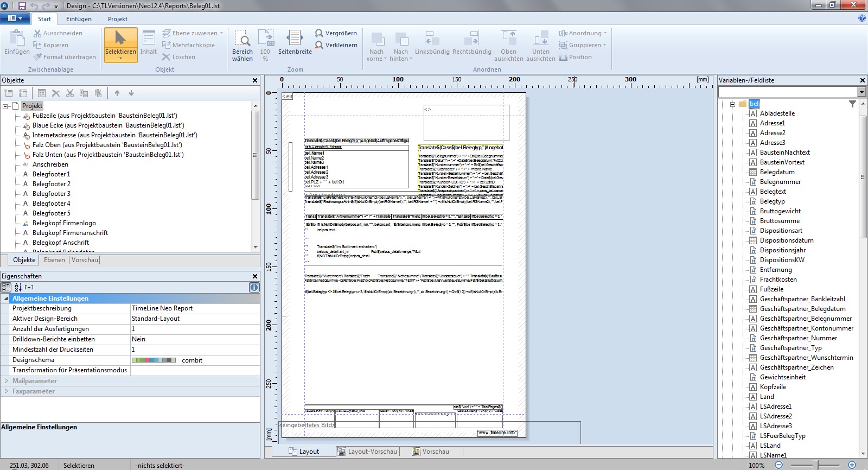The width and height of the screenshot is (868, 470).
Task: Collapse the bel folder in field list
Action: pos(732,104)
